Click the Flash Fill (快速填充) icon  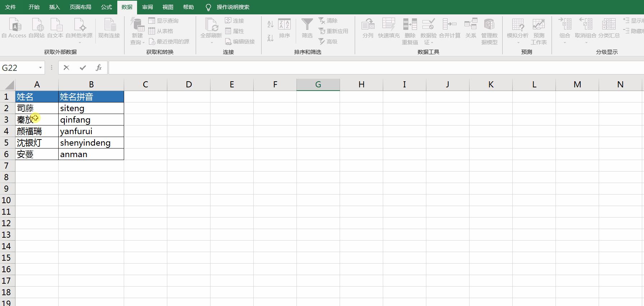click(389, 25)
